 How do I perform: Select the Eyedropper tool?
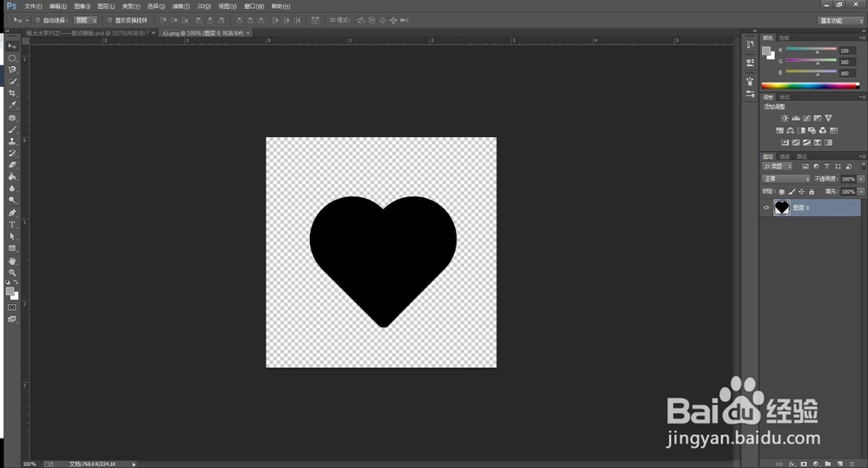(12, 105)
